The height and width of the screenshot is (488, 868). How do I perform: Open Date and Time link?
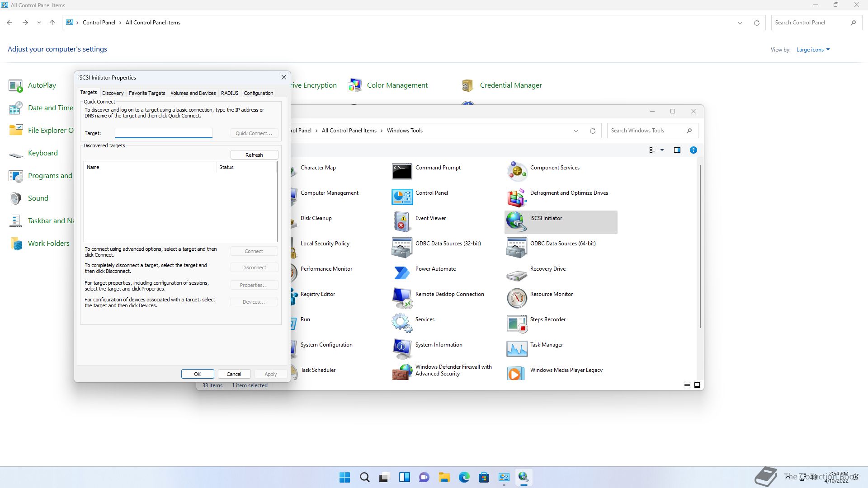(50, 108)
